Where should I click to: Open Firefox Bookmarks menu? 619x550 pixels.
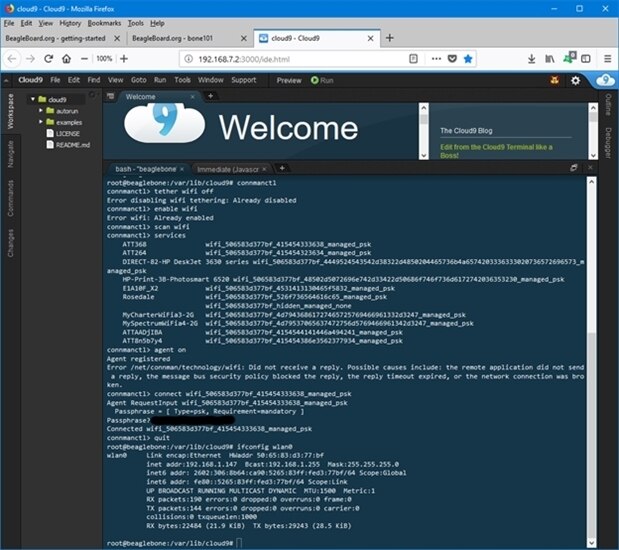pos(104,23)
